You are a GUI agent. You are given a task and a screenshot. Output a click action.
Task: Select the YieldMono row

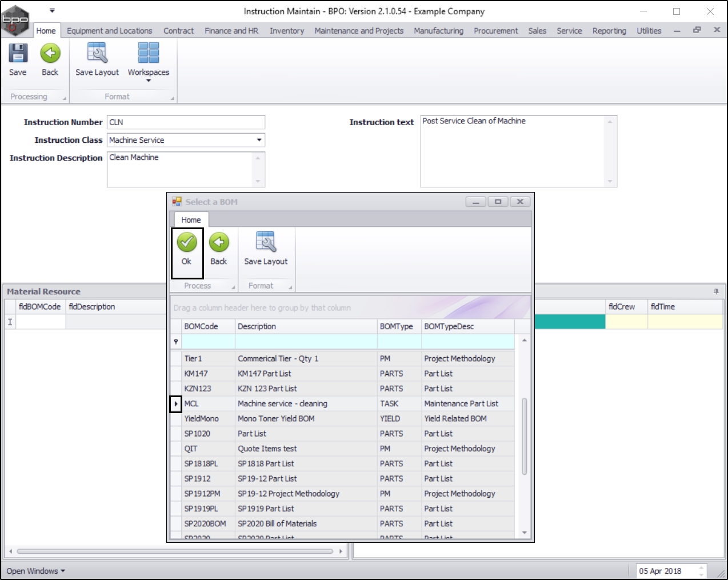coord(342,419)
